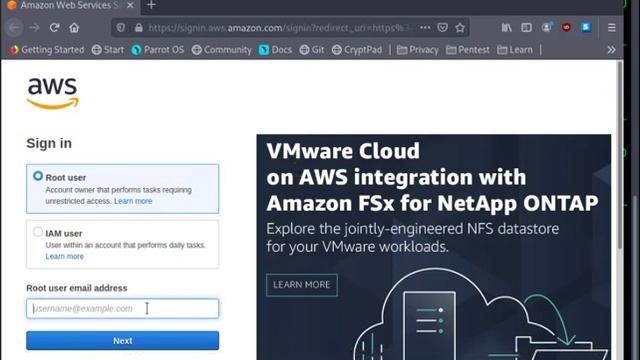The height and width of the screenshot is (360, 640).
Task: Expand the Learn bookmarks folder
Action: click(515, 50)
